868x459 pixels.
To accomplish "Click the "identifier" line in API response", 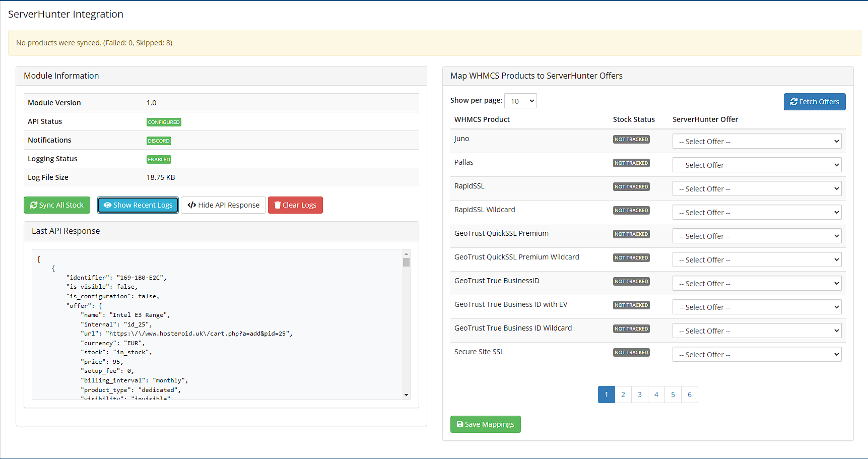I will pos(116,278).
